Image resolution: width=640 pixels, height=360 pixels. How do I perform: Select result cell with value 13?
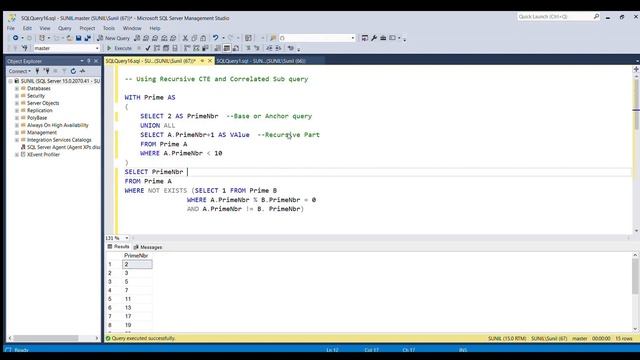(x=137, y=308)
